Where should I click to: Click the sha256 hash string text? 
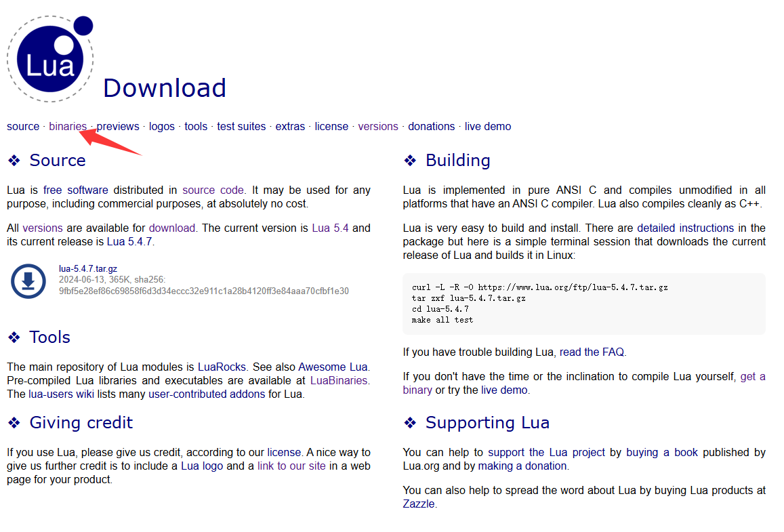204,291
